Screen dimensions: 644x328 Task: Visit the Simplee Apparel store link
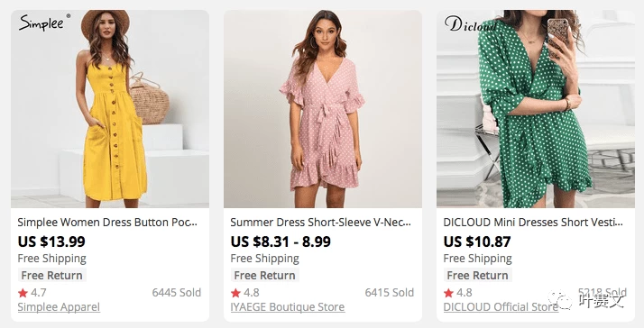(59, 307)
